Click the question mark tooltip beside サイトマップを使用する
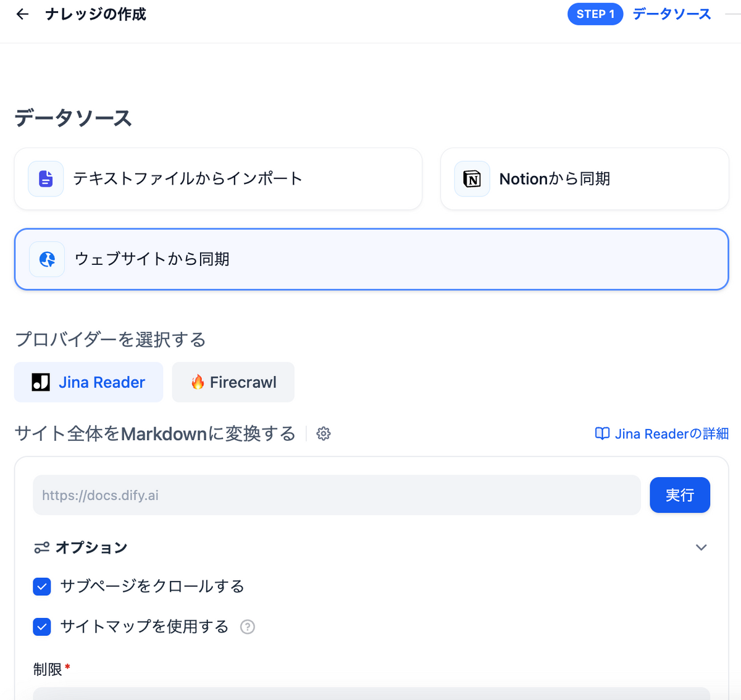 point(247,627)
